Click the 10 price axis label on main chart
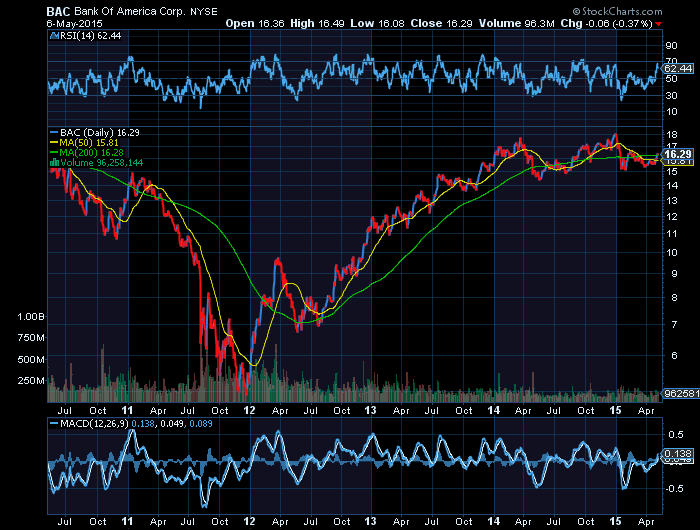Image resolution: width=700 pixels, height=530 pixels. pyautogui.click(x=671, y=253)
